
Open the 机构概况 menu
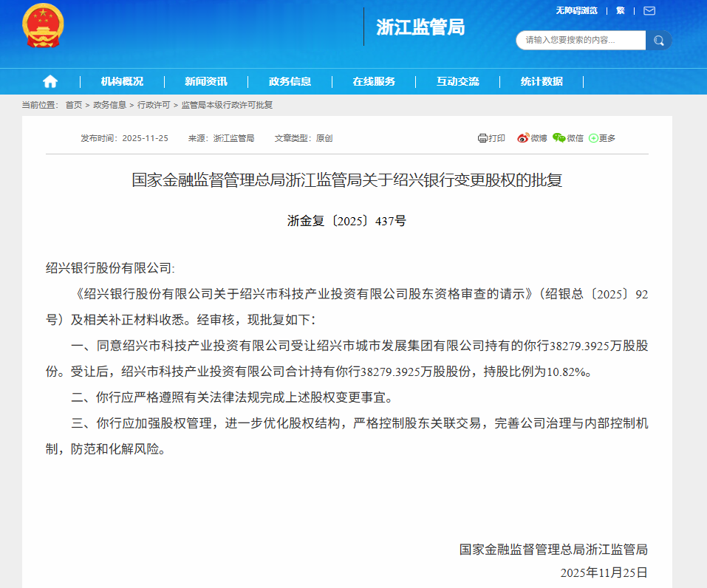coord(122,81)
